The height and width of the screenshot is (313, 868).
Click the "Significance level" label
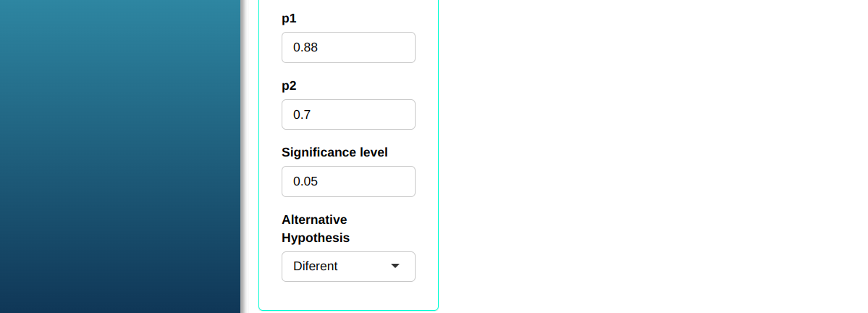[x=334, y=152]
